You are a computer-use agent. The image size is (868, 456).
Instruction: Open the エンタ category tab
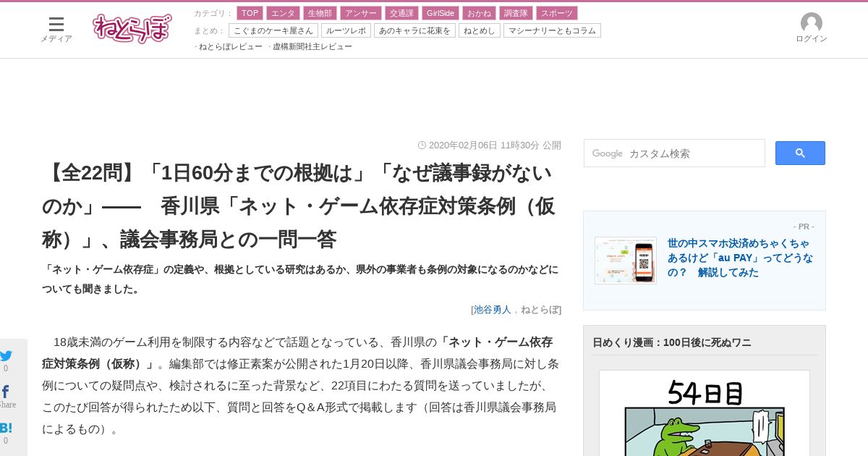pyautogui.click(x=283, y=13)
